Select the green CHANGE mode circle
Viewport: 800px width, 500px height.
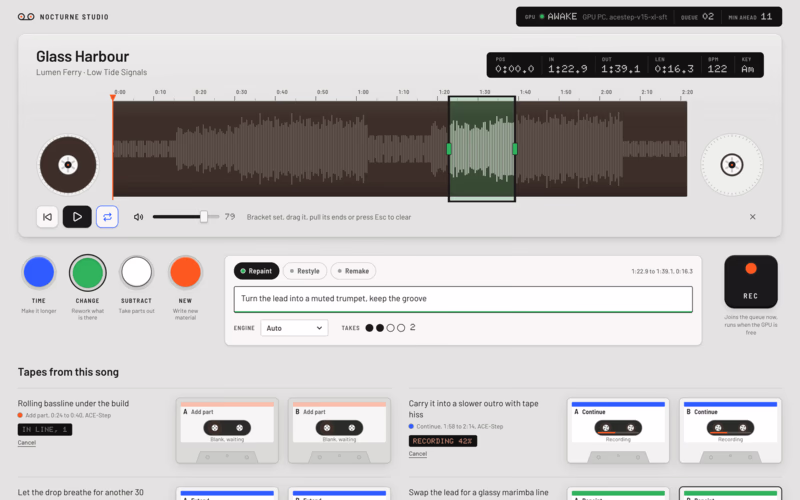pyautogui.click(x=87, y=273)
